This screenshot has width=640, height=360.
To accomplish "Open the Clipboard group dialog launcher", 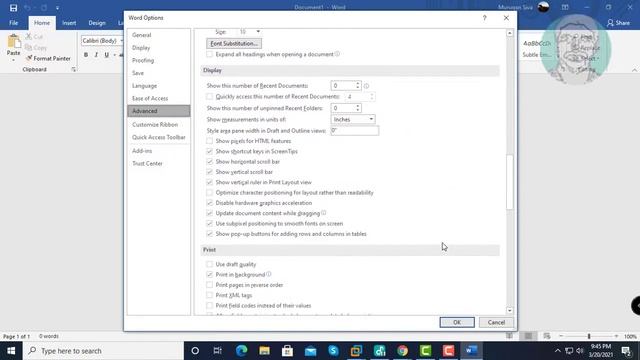I will pos(73,69).
